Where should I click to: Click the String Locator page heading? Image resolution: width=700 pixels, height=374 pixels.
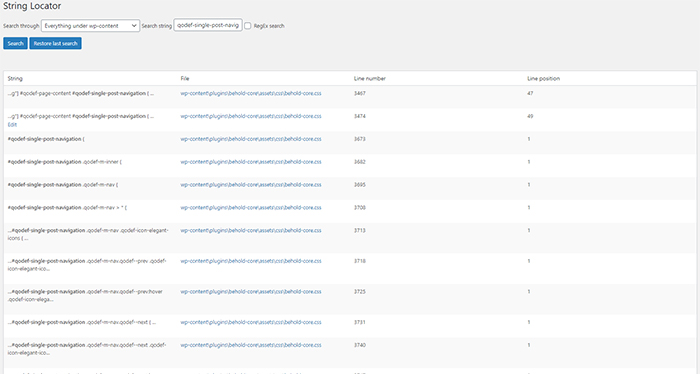pyautogui.click(x=32, y=6)
